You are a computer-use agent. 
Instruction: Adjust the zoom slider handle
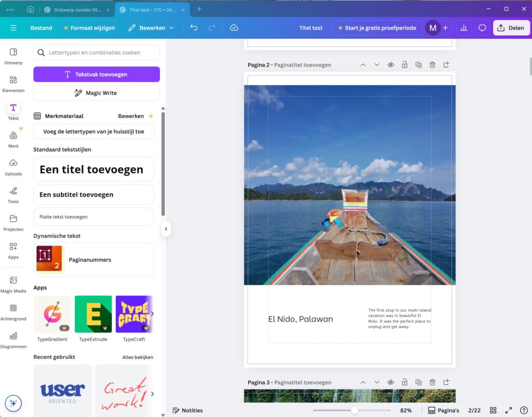point(354,410)
